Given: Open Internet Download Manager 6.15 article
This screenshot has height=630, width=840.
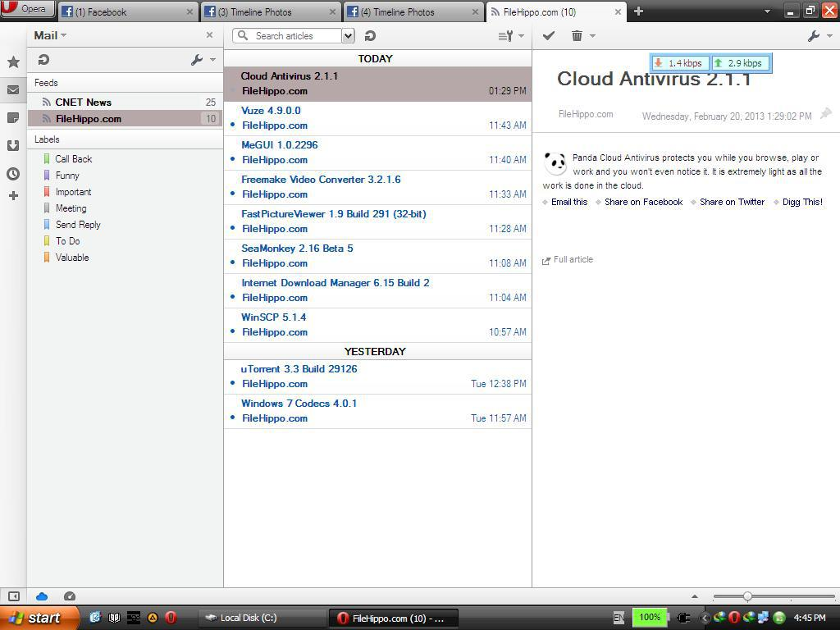Looking at the screenshot, I should pyautogui.click(x=377, y=290).
